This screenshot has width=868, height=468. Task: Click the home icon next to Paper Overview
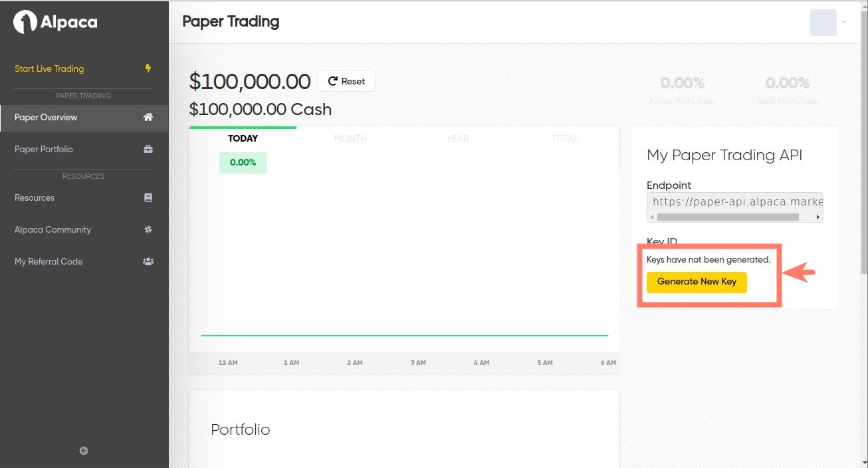point(148,117)
